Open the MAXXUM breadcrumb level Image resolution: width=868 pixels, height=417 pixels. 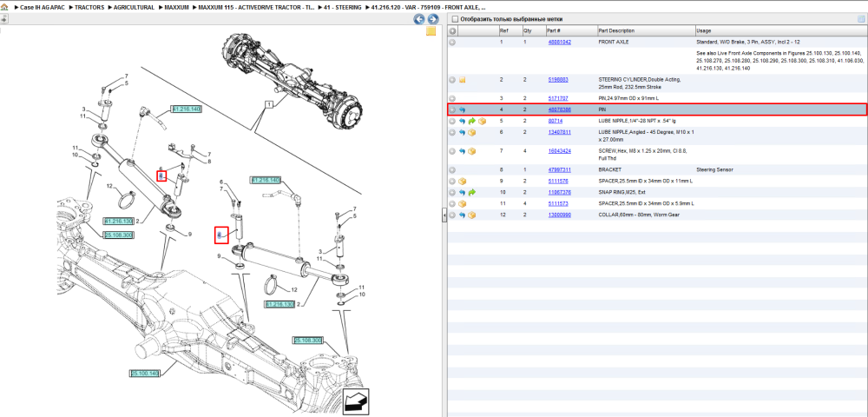176,8
